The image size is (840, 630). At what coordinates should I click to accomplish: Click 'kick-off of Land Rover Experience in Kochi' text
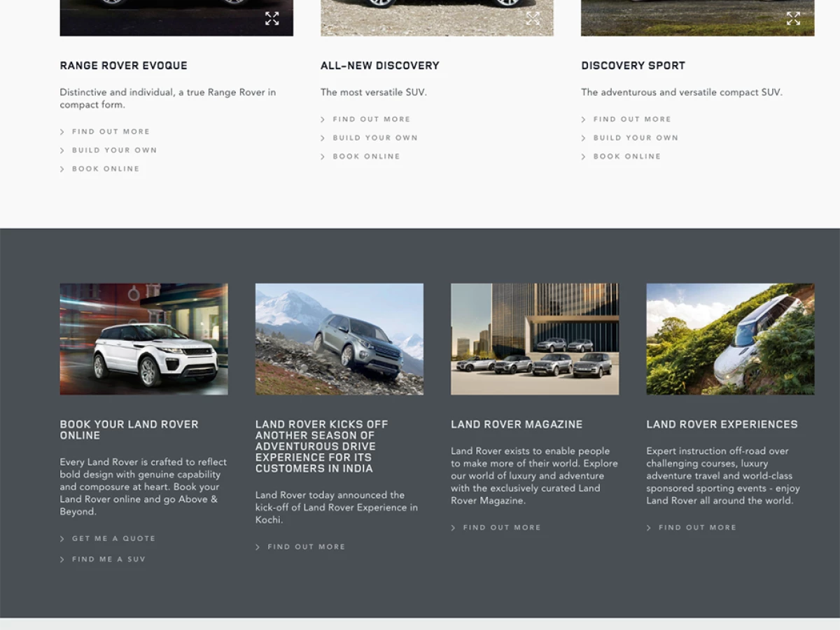(337, 507)
